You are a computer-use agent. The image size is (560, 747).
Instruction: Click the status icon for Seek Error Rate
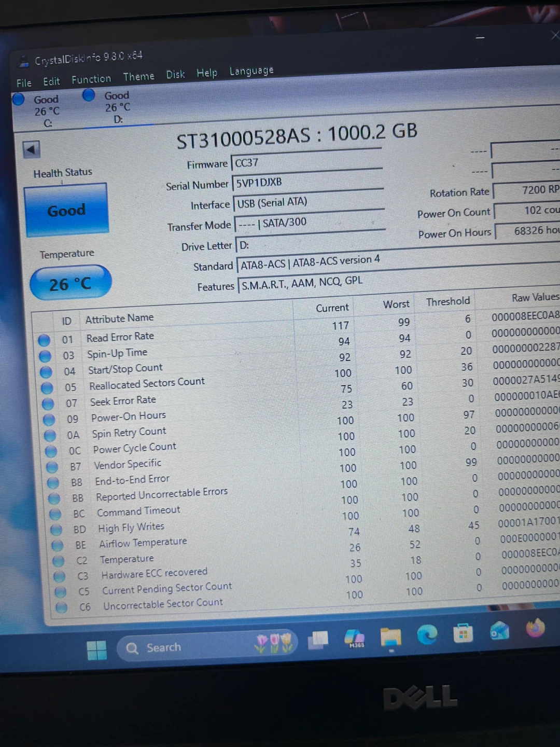click(48, 404)
